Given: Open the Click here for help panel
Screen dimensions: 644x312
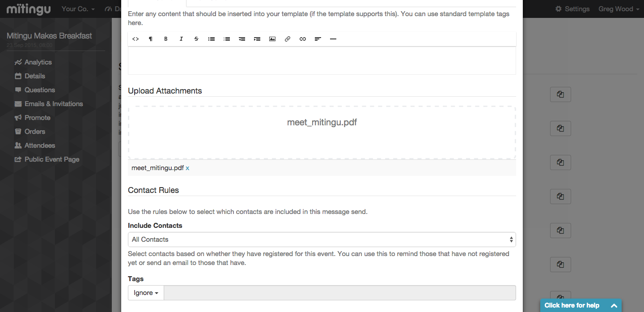Looking at the screenshot, I should coord(581,305).
